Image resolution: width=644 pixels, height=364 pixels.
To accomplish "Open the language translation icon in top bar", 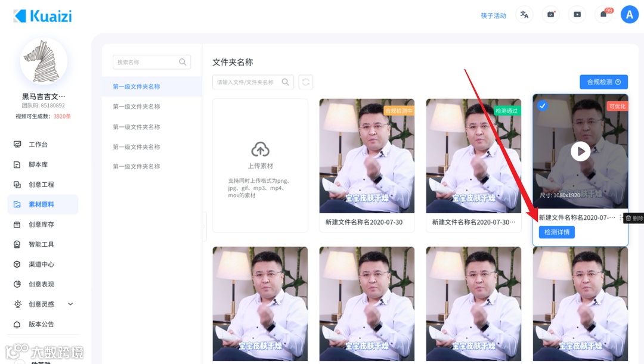I will [524, 14].
